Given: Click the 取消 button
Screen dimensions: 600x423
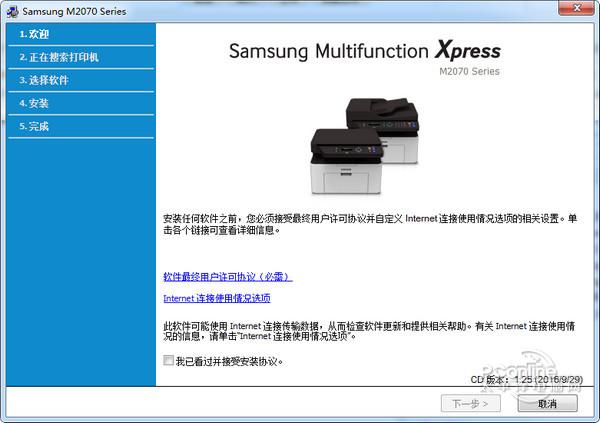Looking at the screenshot, I should point(547,403).
